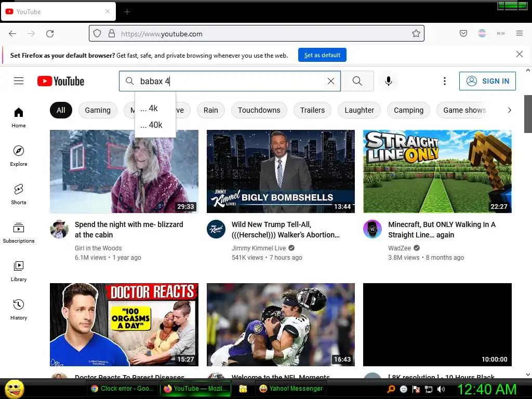This screenshot has width=532, height=399.
Task: Click the site padlock icon
Action: 112,33
